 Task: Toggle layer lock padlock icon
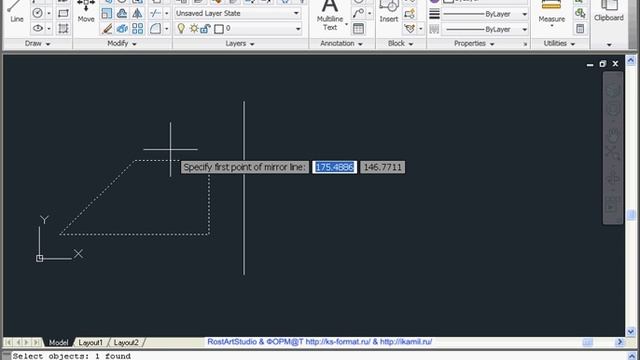pos(205,29)
